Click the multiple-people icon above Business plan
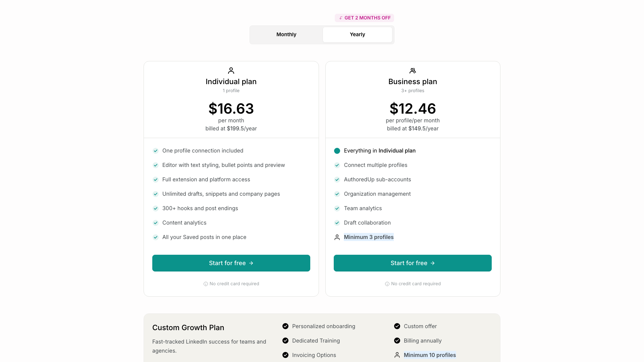Viewport: 644px width, 362px height. point(413,71)
